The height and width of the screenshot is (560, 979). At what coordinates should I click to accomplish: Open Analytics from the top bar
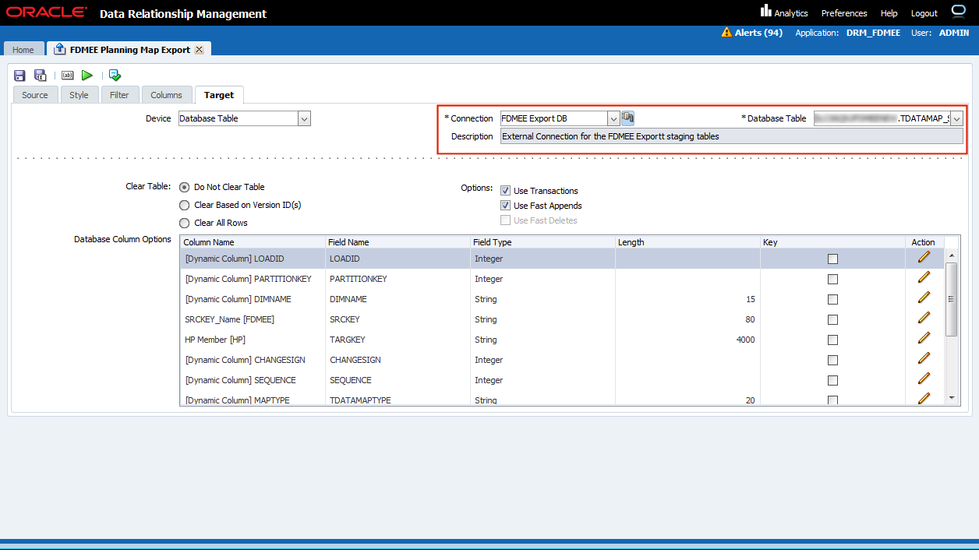[784, 13]
